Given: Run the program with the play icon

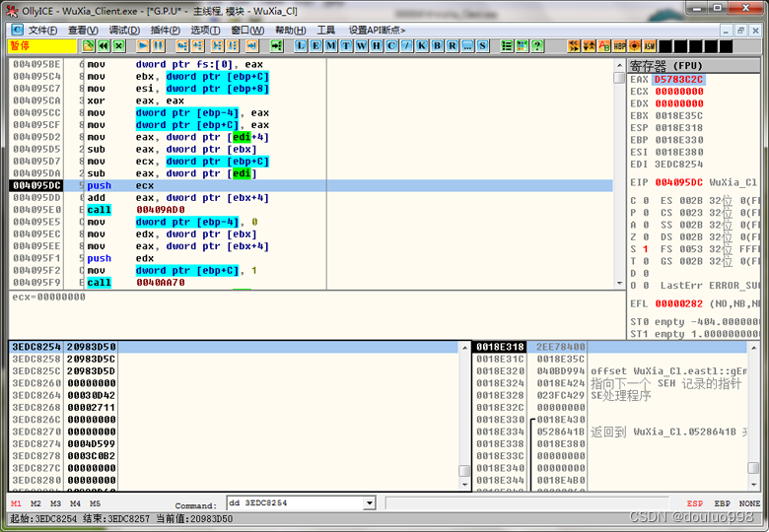Looking at the screenshot, I should coord(143,46).
